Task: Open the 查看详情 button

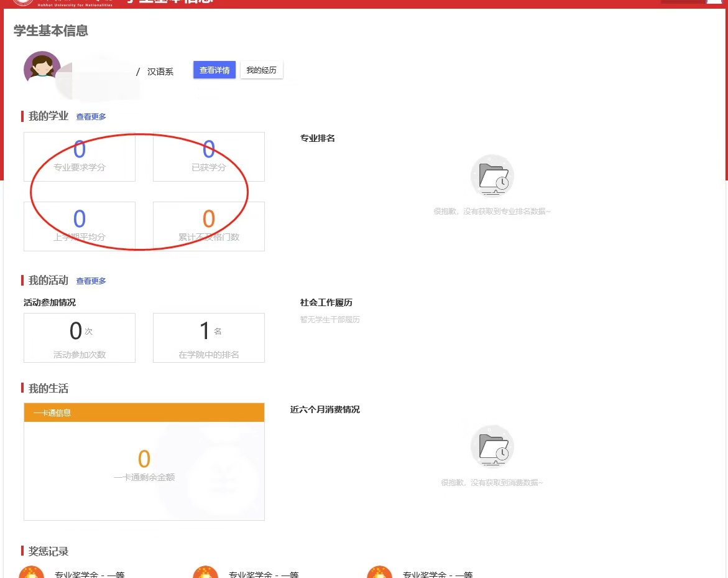Action: pos(214,70)
